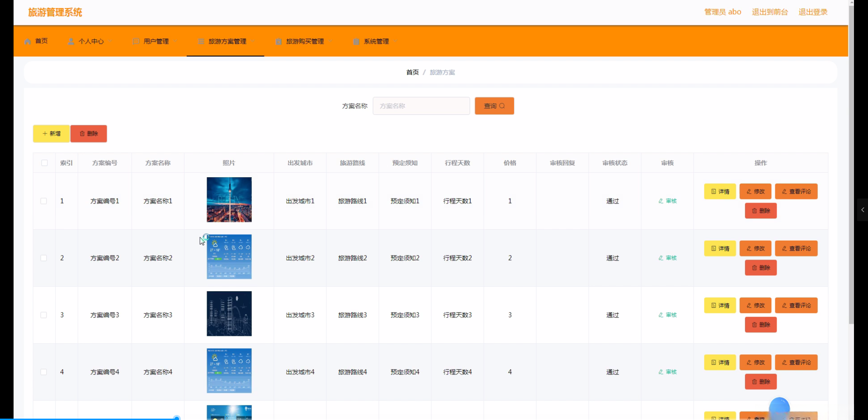Click 审核 audit icon for 方案名称1
868x420 pixels.
(667, 201)
